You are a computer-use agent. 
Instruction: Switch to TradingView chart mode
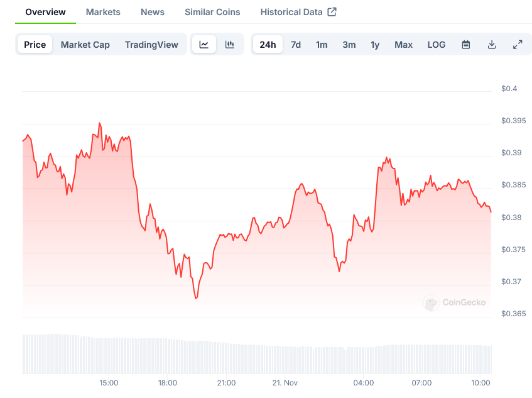(x=151, y=45)
